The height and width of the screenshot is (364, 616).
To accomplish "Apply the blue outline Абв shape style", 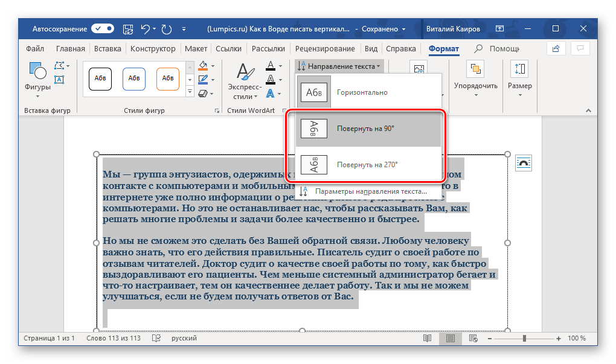I will (x=134, y=78).
